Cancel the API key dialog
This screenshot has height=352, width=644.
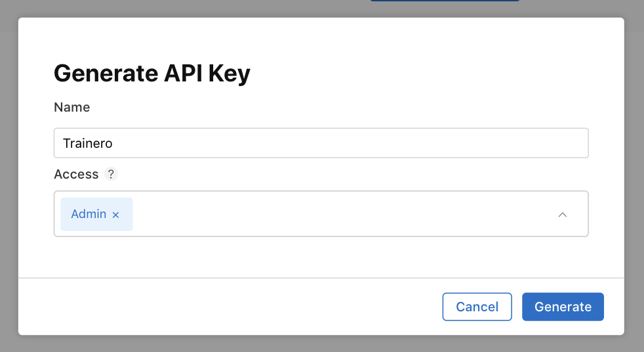tap(477, 307)
